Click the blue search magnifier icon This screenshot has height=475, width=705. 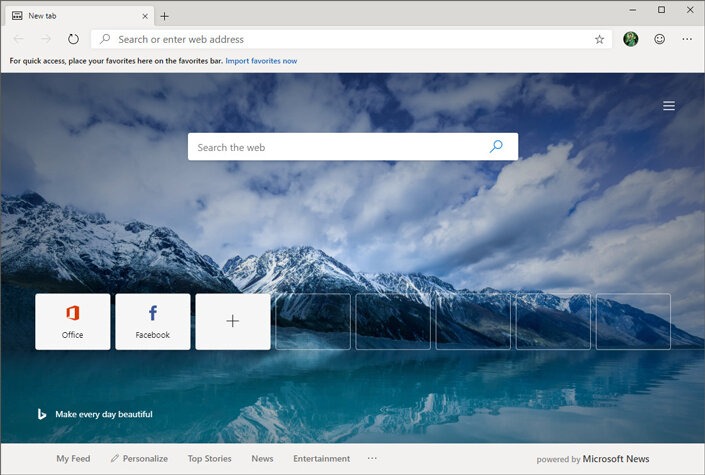(496, 146)
